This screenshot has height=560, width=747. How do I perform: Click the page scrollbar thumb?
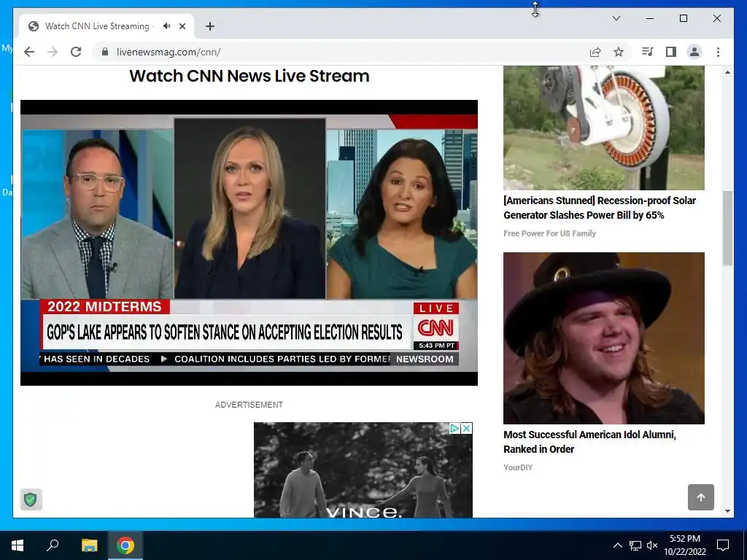coord(727,228)
